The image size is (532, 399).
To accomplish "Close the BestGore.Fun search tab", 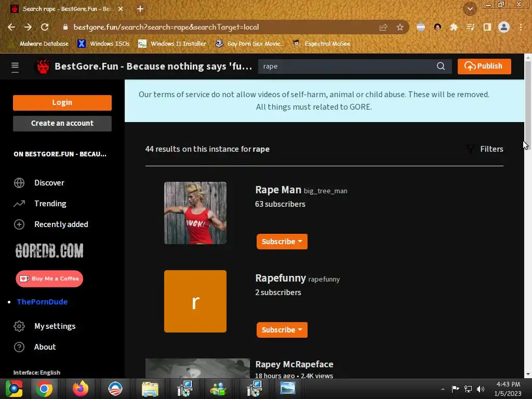I will click(121, 9).
